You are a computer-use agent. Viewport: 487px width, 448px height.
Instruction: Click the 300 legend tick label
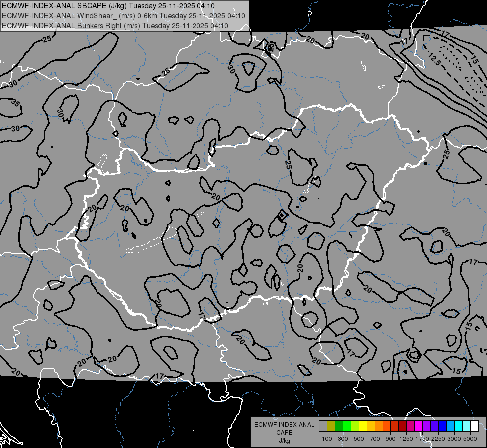click(343, 439)
